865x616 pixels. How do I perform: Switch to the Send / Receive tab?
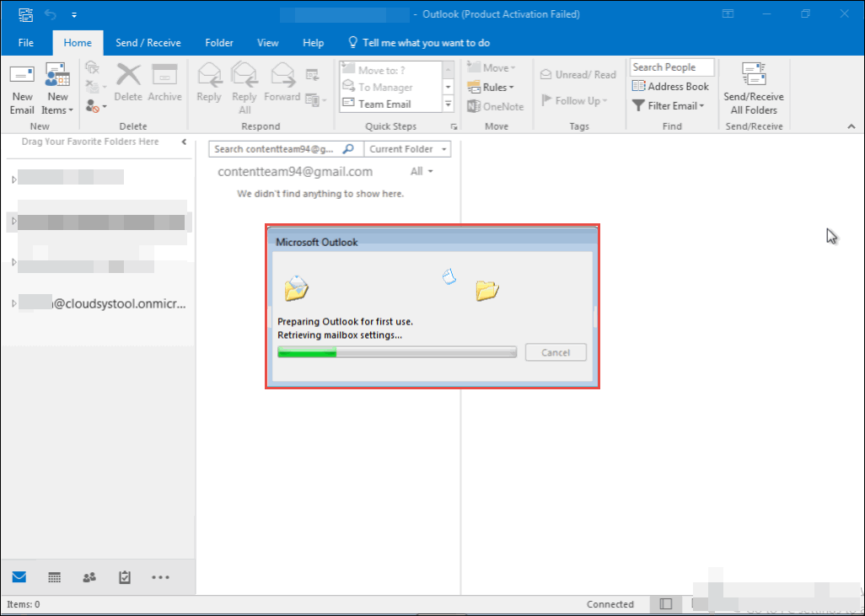tap(148, 43)
